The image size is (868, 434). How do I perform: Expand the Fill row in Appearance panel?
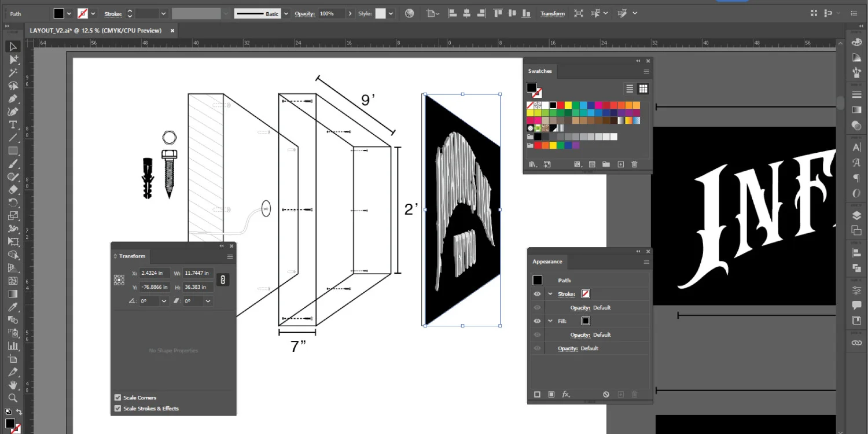(x=550, y=321)
